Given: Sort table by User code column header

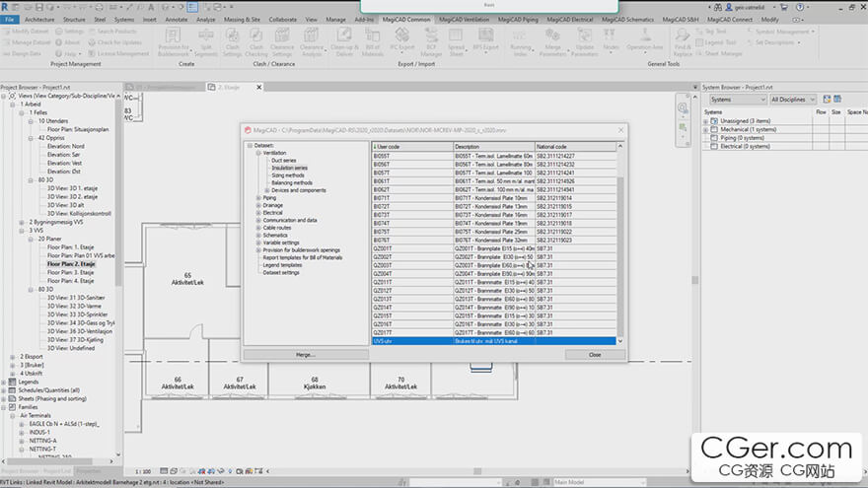Looking at the screenshot, I should pyautogui.click(x=412, y=147).
